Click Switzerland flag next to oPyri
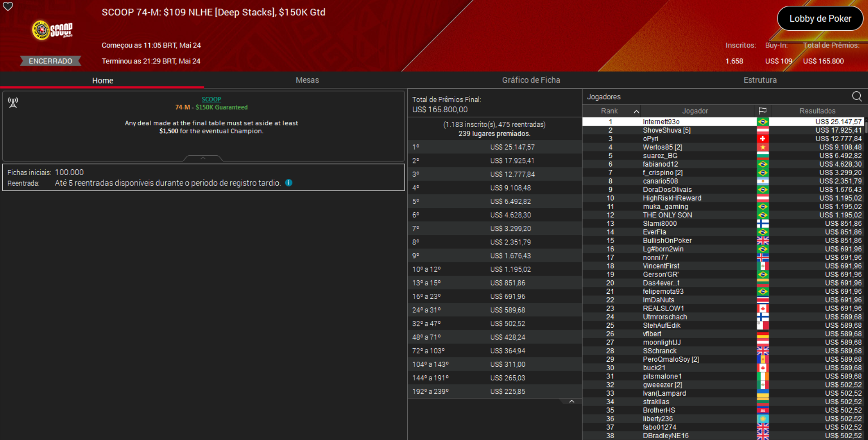The width and height of the screenshot is (868, 440). 763,139
